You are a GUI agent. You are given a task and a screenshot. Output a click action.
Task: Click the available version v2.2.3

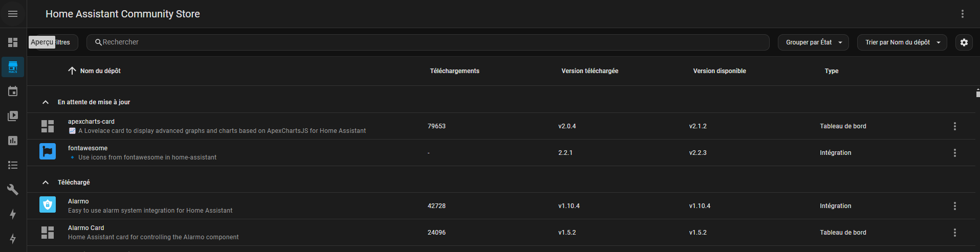pos(698,153)
